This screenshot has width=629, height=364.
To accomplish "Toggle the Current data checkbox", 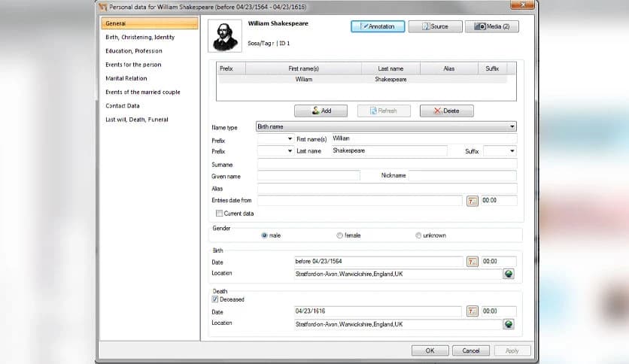I will click(219, 214).
